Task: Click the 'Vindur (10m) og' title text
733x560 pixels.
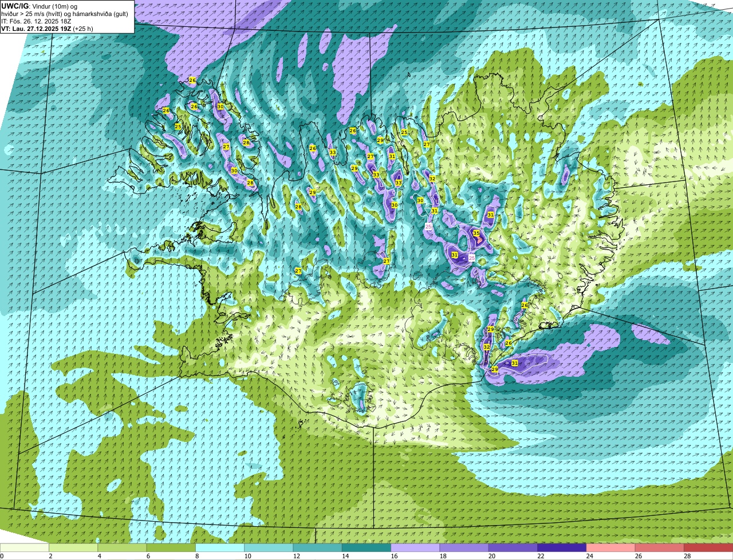Action: 54,6
